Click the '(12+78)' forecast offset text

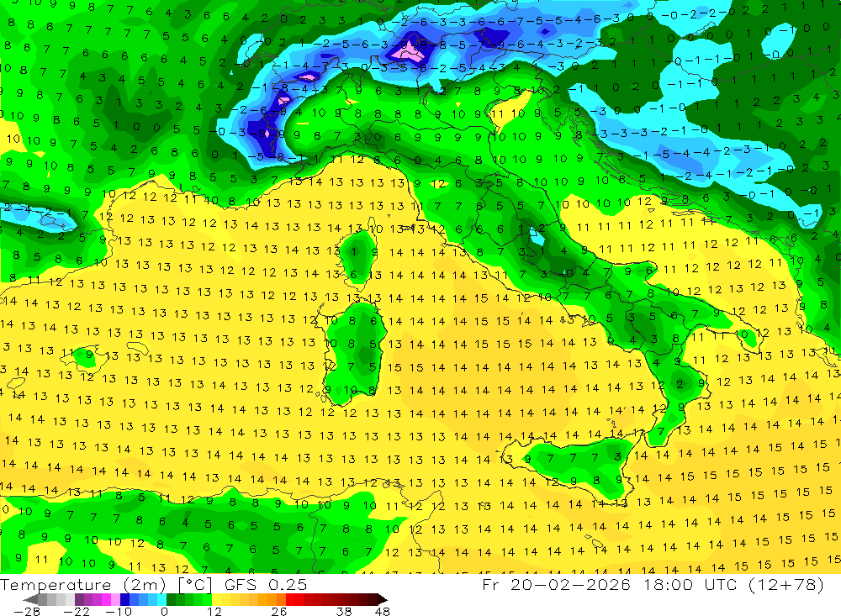click(786, 584)
